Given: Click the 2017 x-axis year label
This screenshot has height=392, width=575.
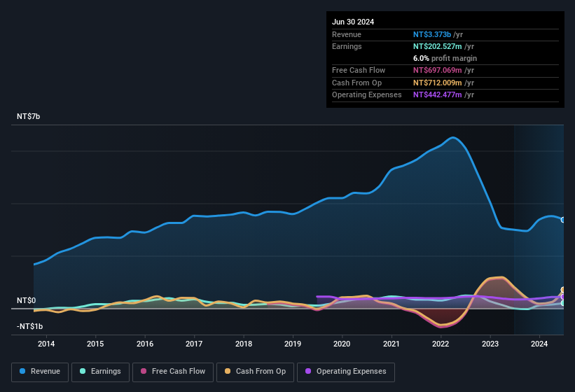Looking at the screenshot, I should 194,344.
